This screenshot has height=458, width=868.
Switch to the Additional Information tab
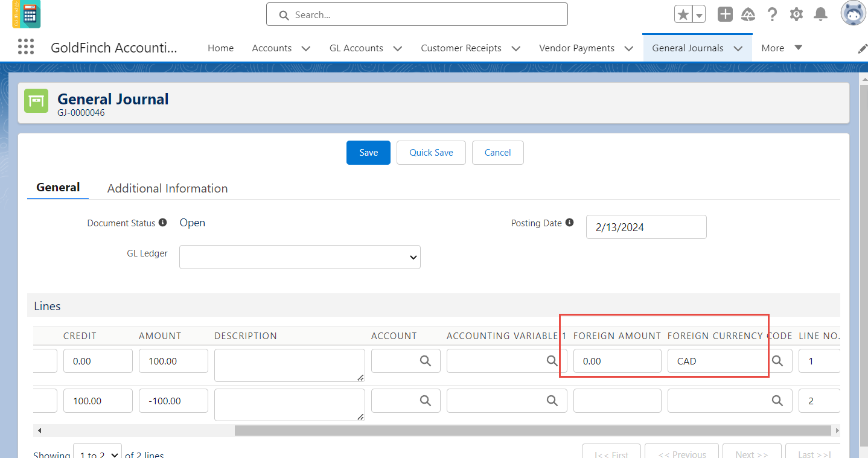click(167, 188)
